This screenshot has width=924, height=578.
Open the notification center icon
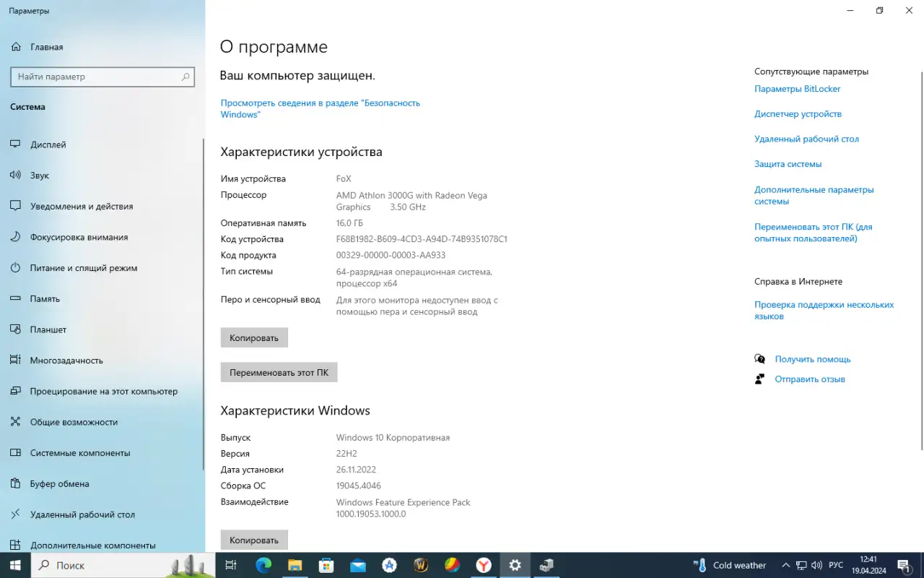(904, 566)
